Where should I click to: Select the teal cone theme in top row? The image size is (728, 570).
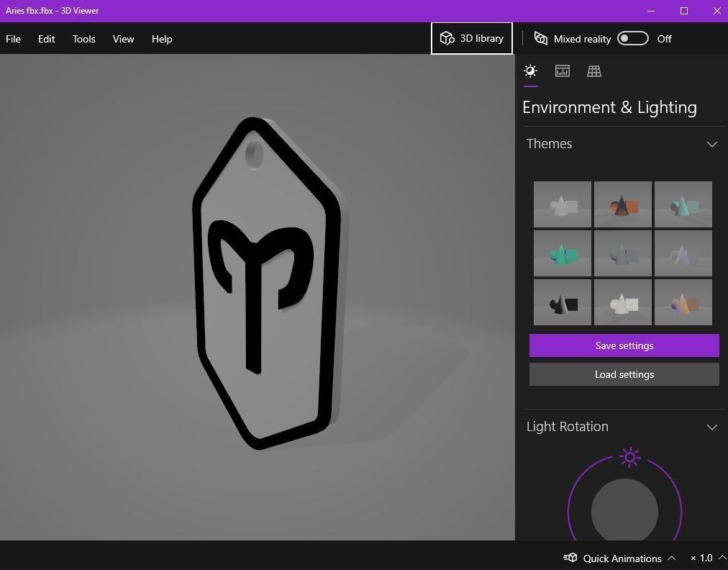683,204
